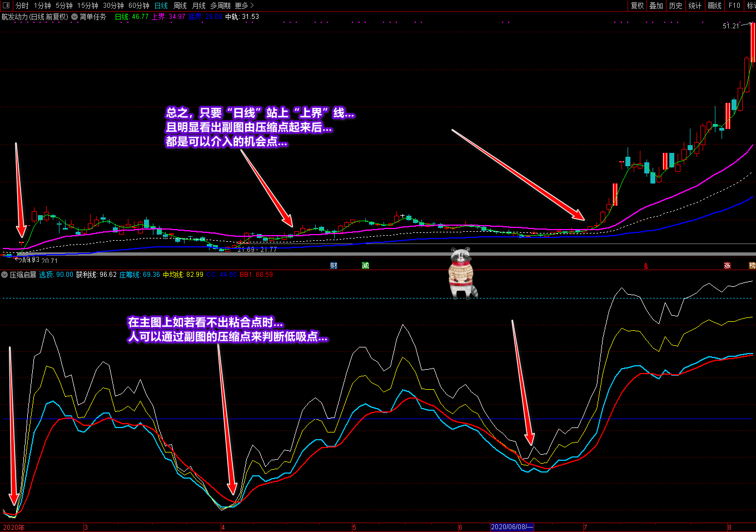This screenshot has height=532, width=756.
Task: Switch to the 周线 weekly chart
Action: 180,6
